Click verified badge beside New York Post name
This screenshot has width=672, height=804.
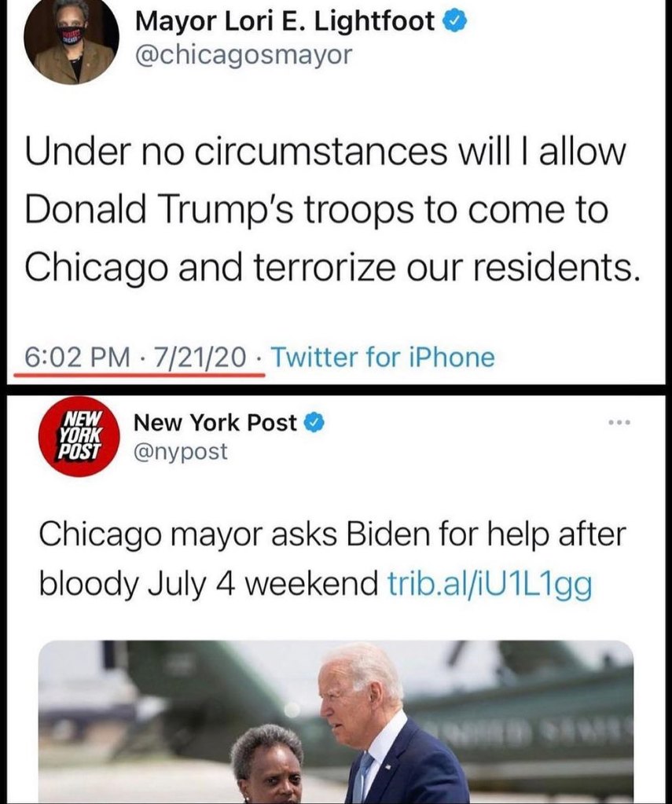(x=314, y=423)
